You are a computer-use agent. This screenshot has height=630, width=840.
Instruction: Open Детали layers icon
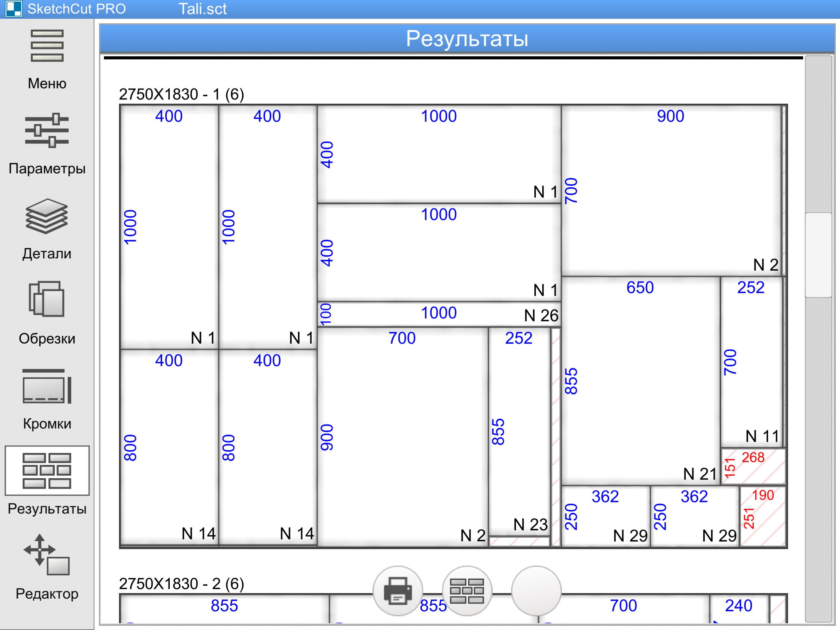coord(47,216)
